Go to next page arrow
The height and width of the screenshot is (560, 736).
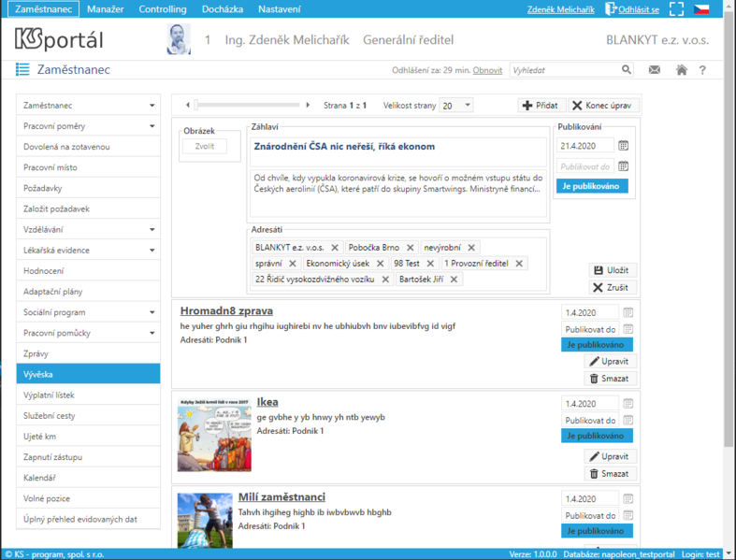tap(308, 105)
